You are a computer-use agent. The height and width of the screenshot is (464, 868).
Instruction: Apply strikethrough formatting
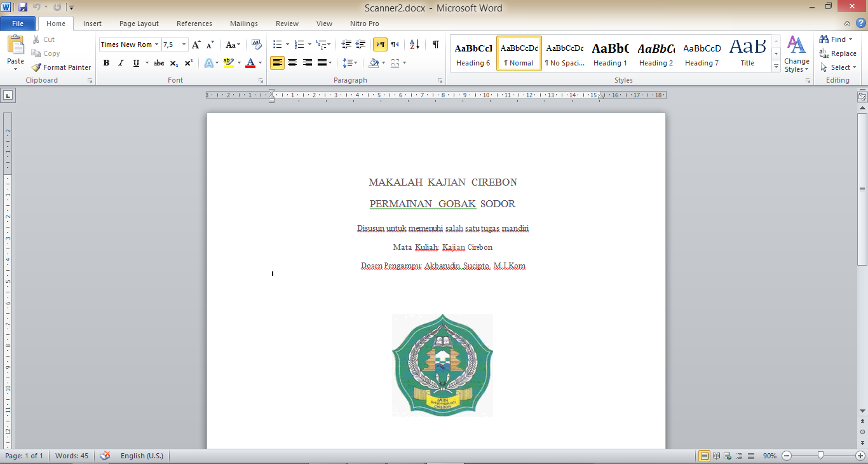[x=159, y=63]
